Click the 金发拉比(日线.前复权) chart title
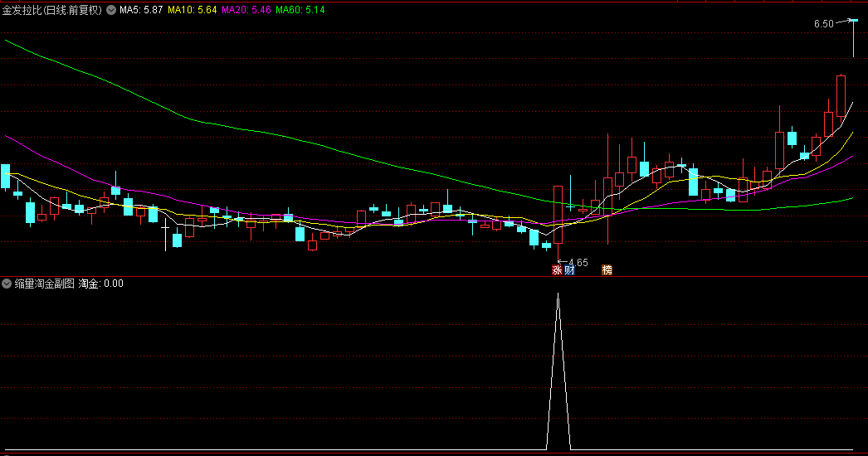 [52, 10]
